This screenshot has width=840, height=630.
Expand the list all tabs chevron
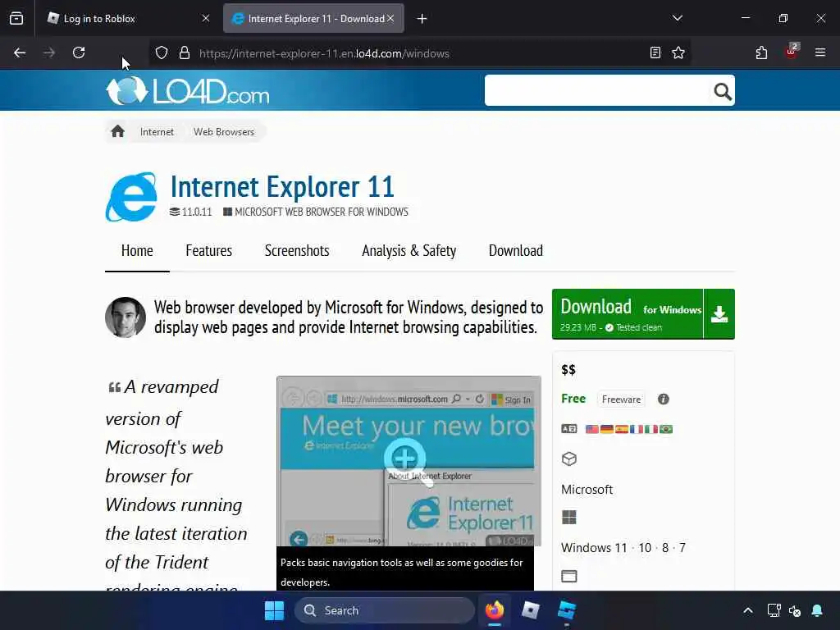click(x=677, y=18)
